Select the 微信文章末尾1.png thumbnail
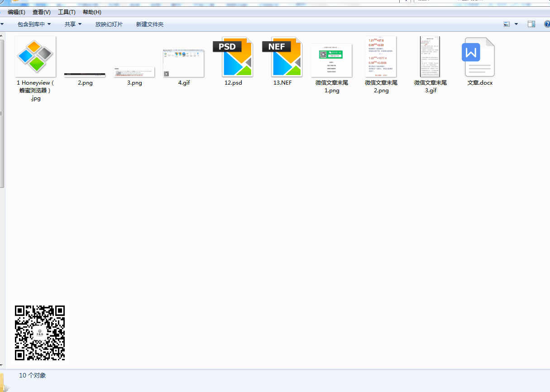The image size is (550, 392). [x=331, y=61]
